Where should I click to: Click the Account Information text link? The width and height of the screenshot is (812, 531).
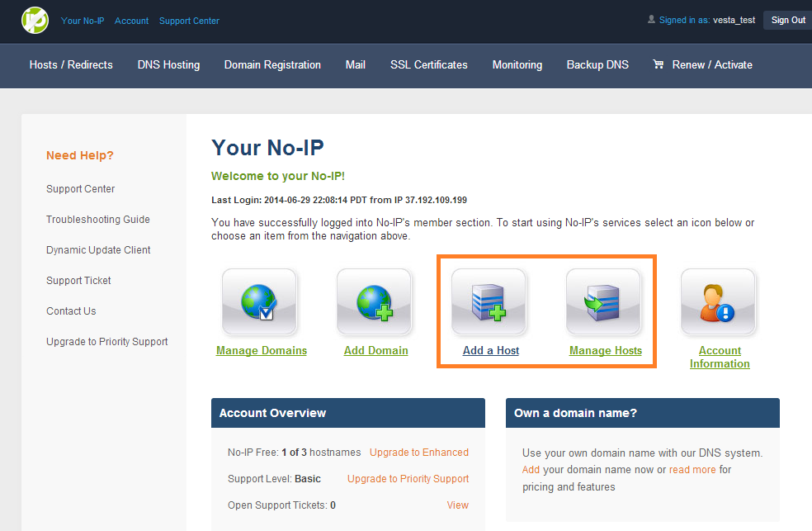(720, 357)
